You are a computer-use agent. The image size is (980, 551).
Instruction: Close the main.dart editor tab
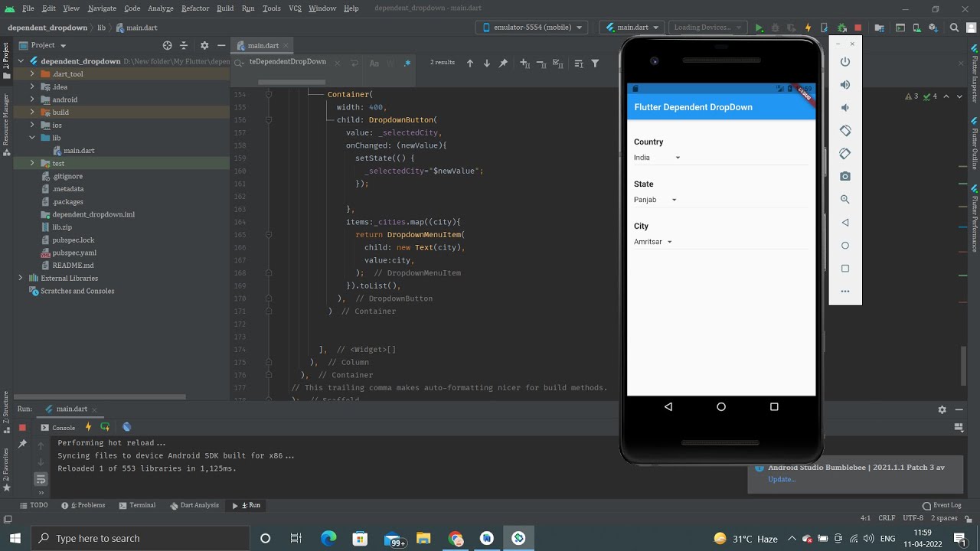286,46
